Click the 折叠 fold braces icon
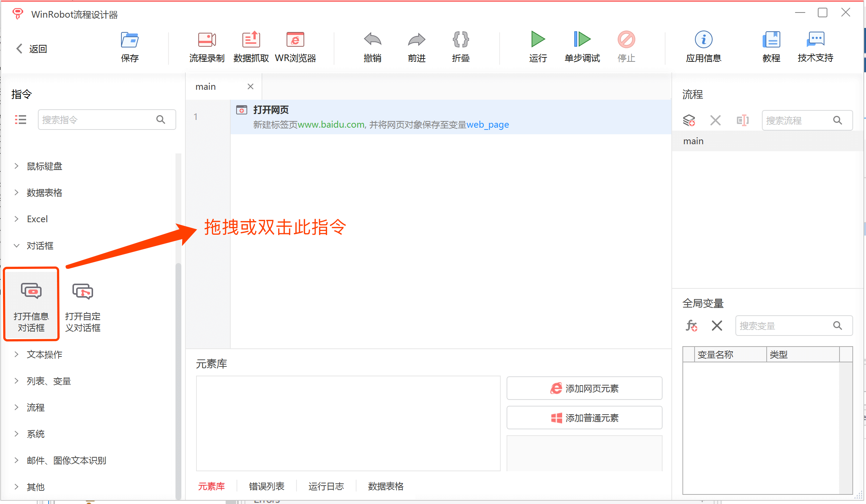This screenshot has width=866, height=504. [461, 40]
